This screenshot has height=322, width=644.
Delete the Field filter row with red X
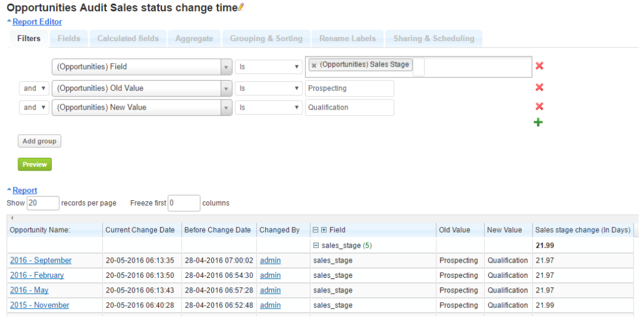[539, 66]
